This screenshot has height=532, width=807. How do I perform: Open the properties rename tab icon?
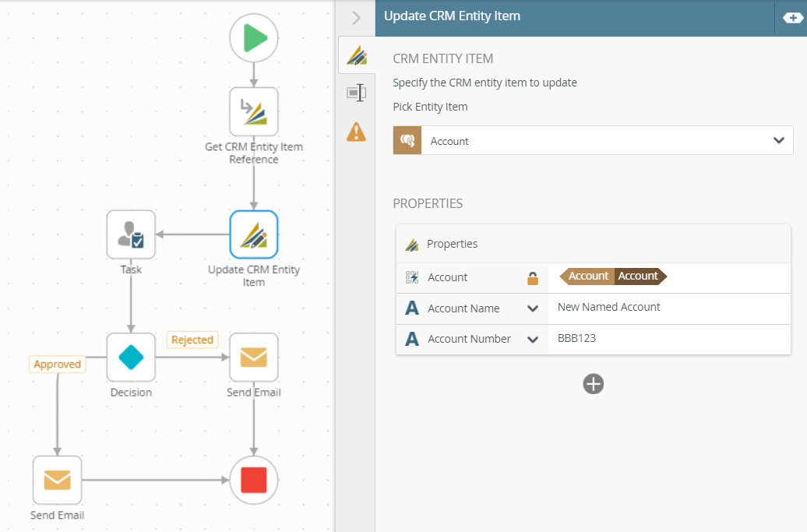(356, 93)
